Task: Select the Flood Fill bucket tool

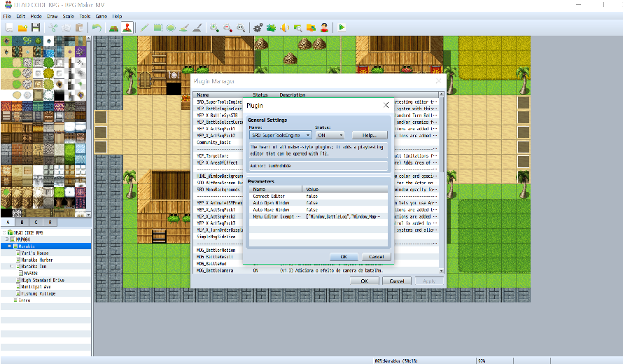Action: [184, 27]
